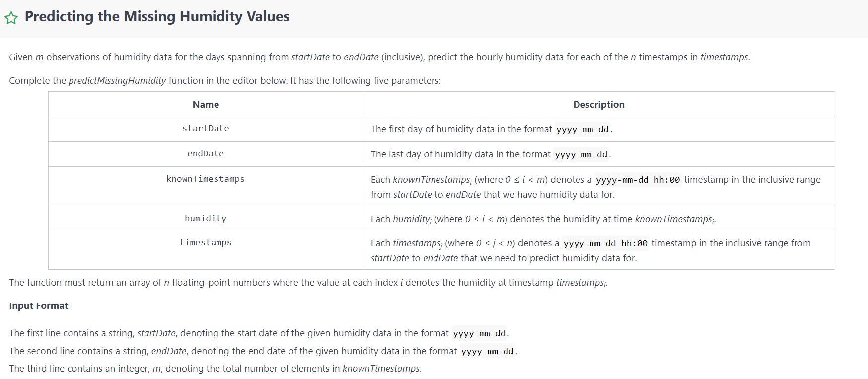Click the humidity row description text
The image size is (868, 379).
coord(543,219)
